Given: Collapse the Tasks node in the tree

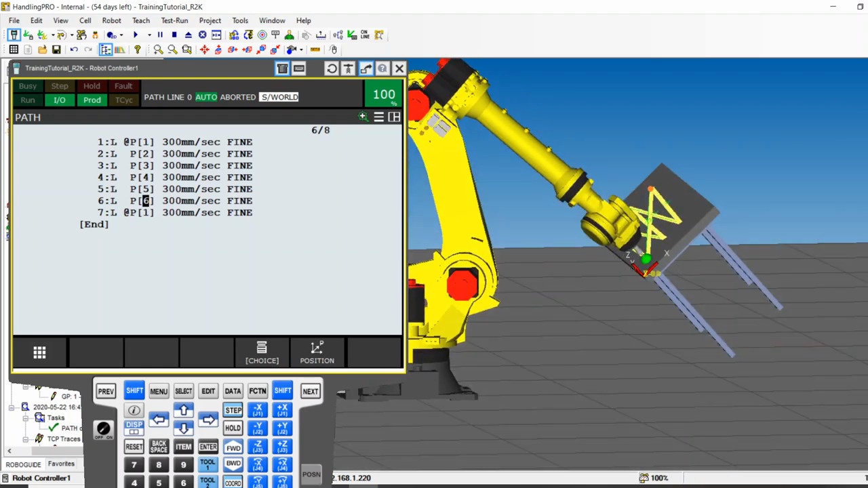Looking at the screenshot, I should coord(25,418).
